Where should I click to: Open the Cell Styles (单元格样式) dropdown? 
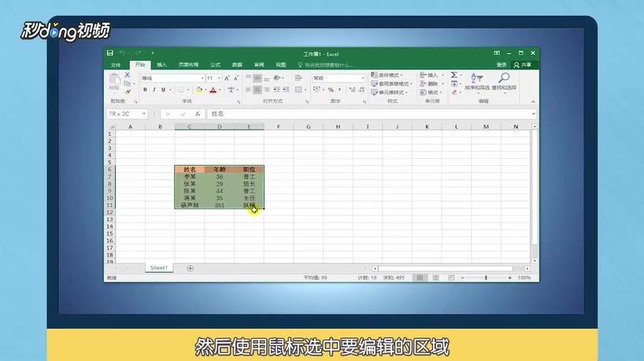coord(390,92)
